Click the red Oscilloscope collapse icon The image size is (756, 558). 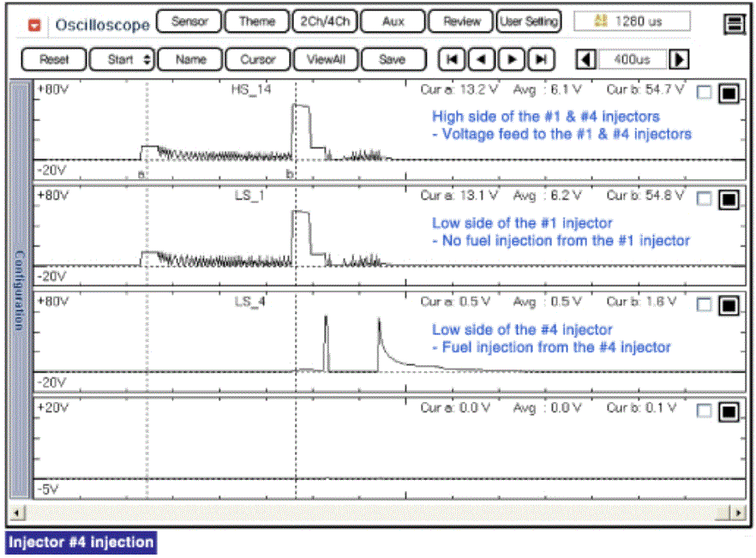point(35,24)
